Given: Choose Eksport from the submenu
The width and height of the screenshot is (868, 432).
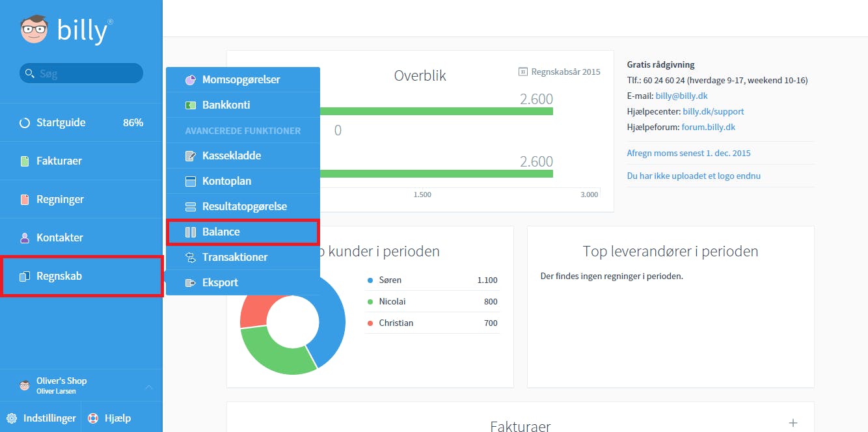Looking at the screenshot, I should click(x=243, y=283).
